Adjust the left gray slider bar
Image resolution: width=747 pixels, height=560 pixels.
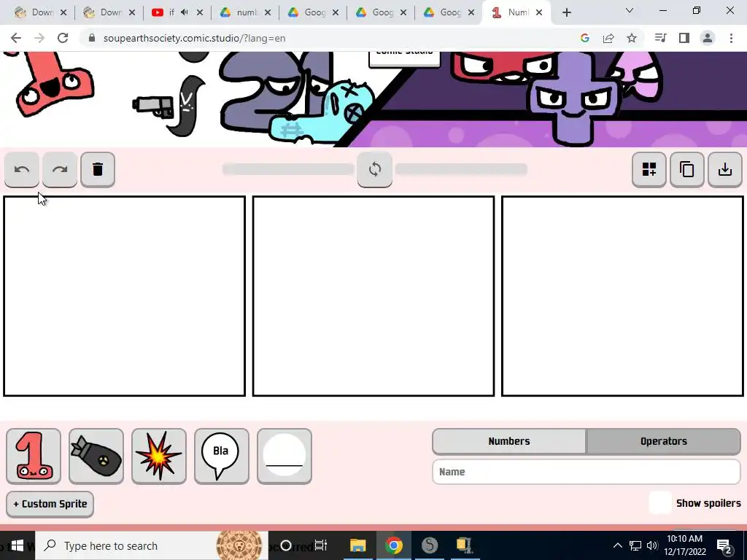point(288,169)
